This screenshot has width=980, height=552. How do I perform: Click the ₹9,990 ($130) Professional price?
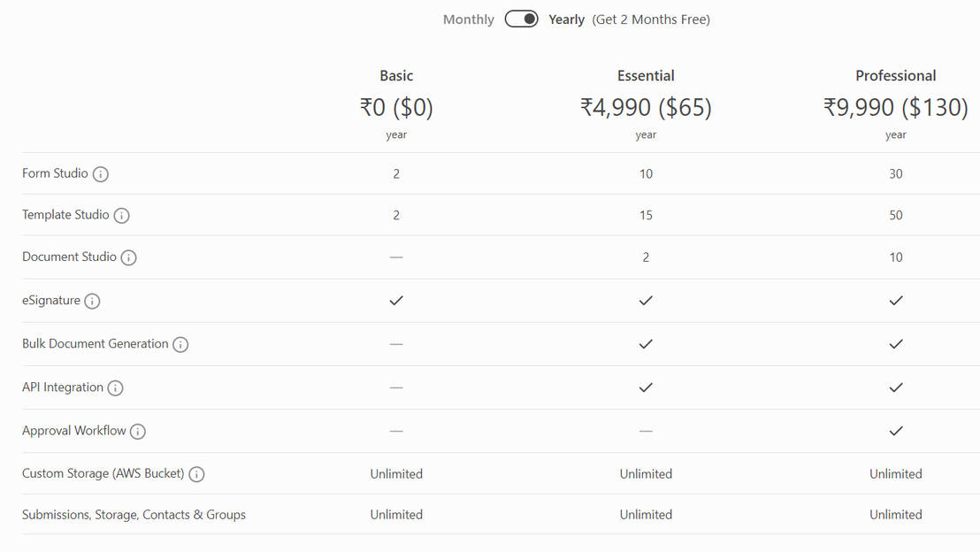pyautogui.click(x=895, y=106)
